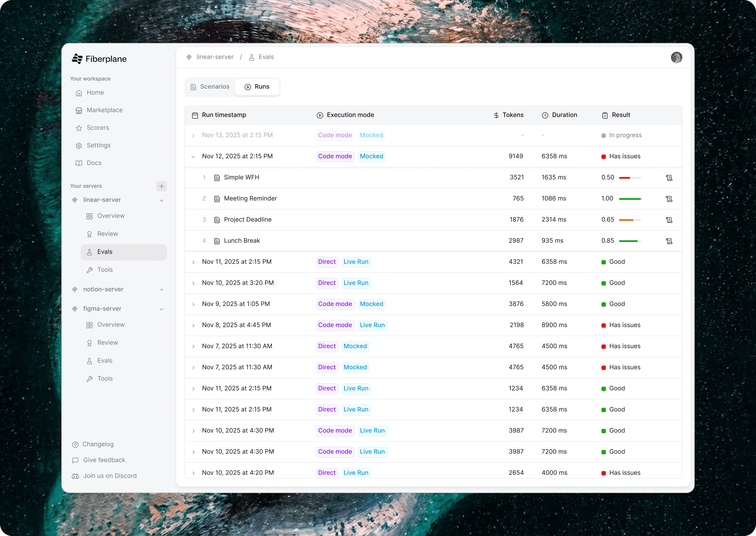Open linear-server breadcrumb link
The image size is (756, 536).
pos(215,57)
